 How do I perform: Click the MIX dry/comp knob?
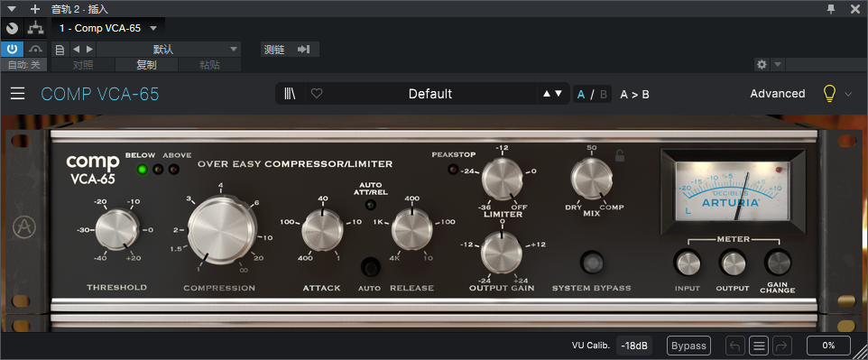592,179
